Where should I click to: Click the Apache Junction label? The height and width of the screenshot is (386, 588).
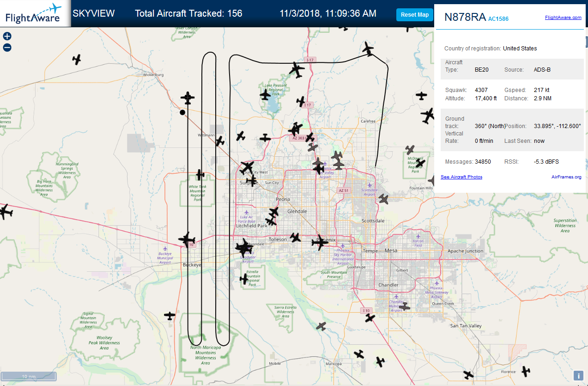466,251
